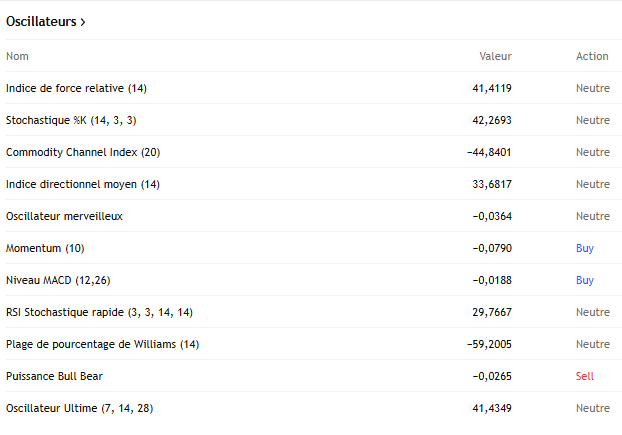Click the Sell action for Puissance Bull Bear
The height and width of the screenshot is (435, 622).
coord(585,376)
